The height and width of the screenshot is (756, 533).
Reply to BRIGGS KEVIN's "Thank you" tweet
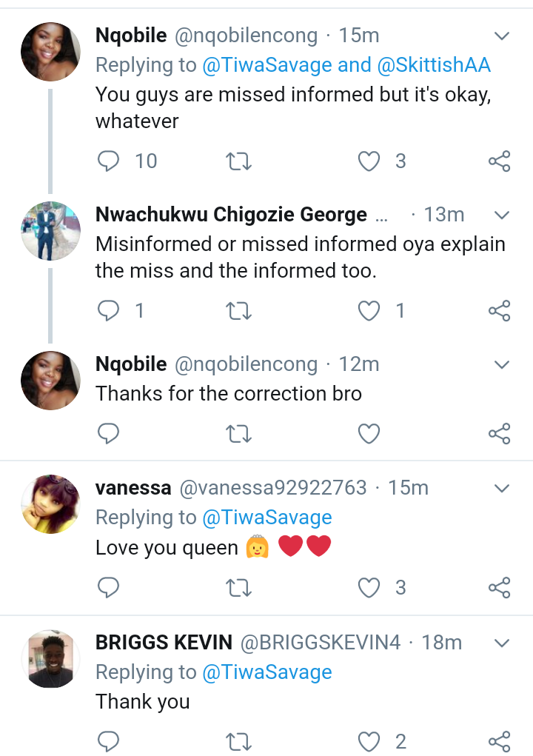[x=109, y=740]
